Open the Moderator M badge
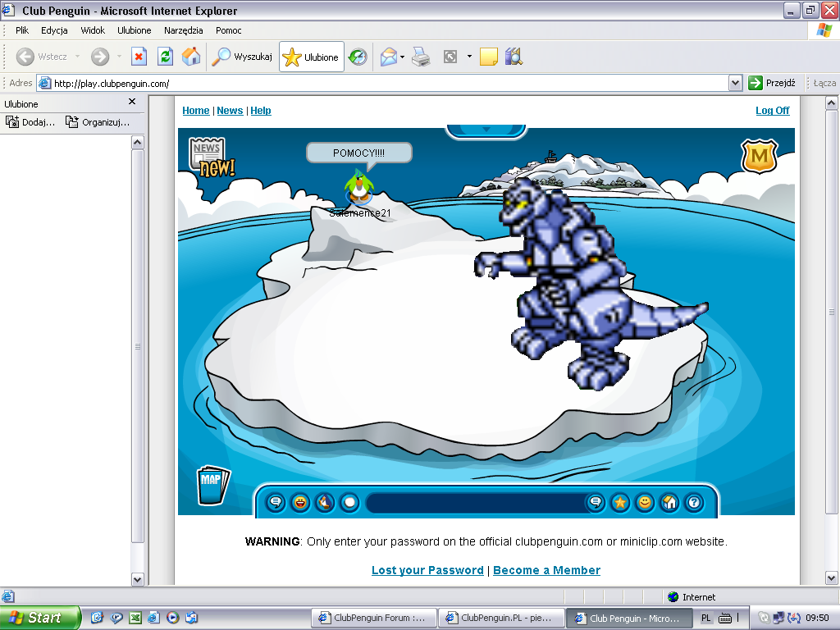Viewport: 840px width, 630px height. point(759,156)
